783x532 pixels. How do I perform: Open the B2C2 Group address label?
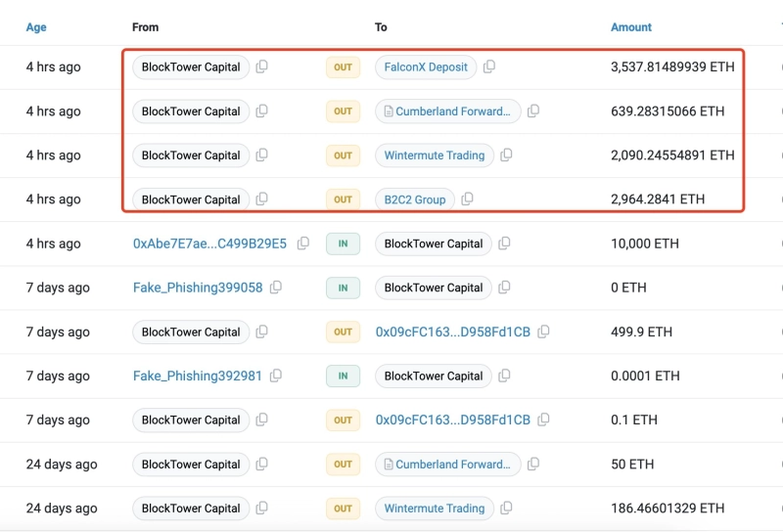click(x=414, y=199)
